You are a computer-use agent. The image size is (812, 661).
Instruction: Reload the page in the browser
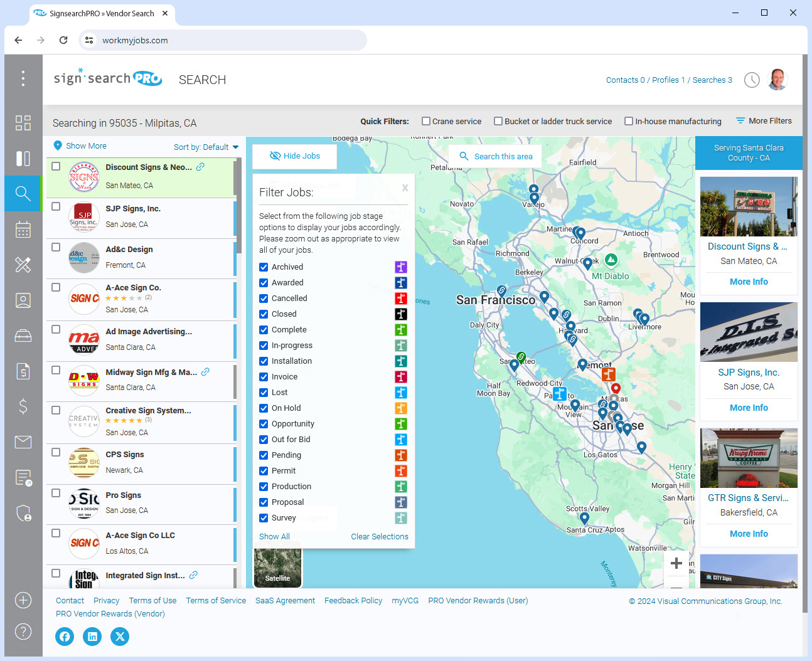[63, 40]
